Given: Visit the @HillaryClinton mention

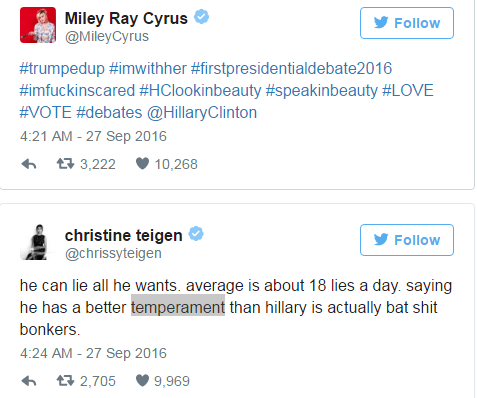Looking at the screenshot, I should click(x=202, y=113).
